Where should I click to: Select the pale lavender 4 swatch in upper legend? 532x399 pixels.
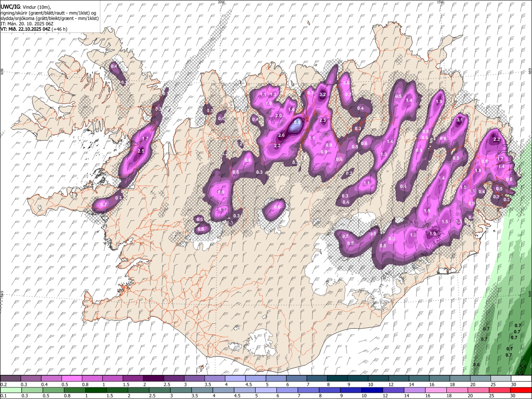click(x=236, y=378)
